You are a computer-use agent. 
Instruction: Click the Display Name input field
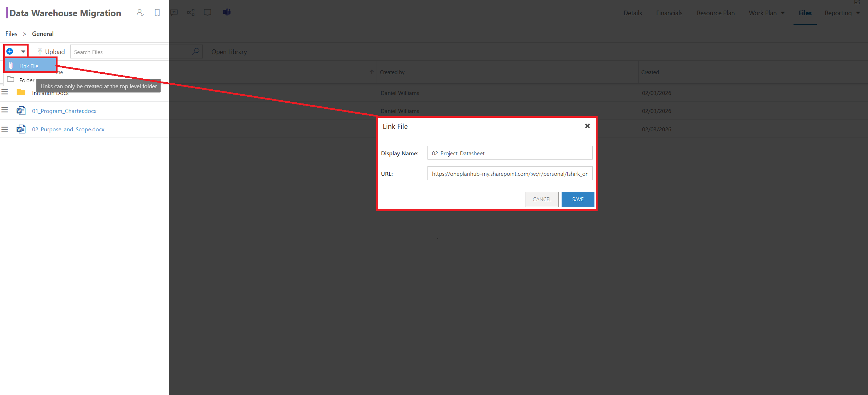pos(509,153)
